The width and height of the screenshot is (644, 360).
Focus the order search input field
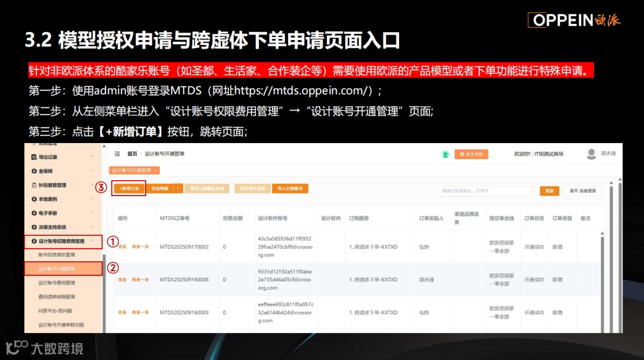[x=484, y=191]
